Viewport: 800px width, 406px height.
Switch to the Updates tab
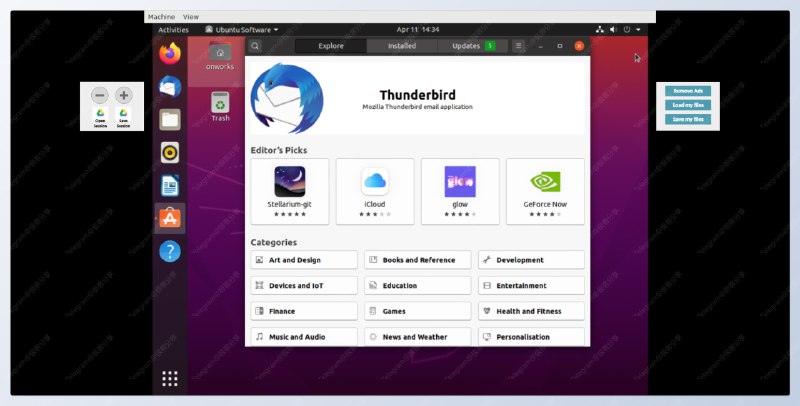[x=472, y=46]
